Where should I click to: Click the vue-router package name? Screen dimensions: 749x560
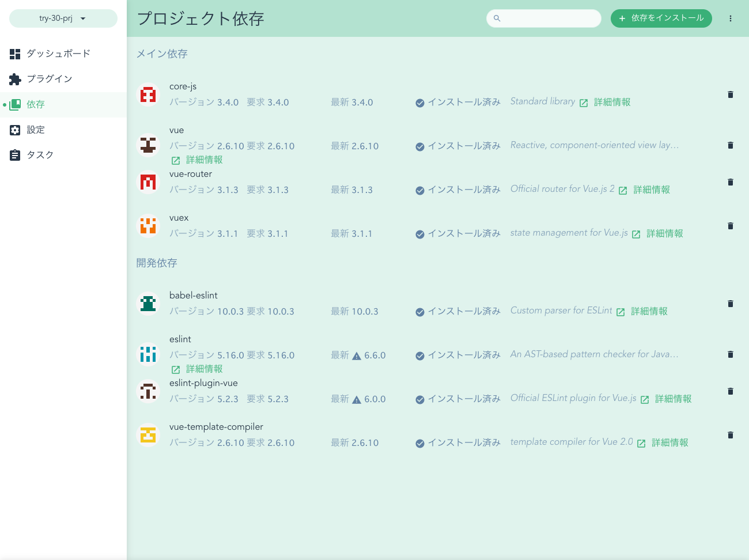click(191, 174)
